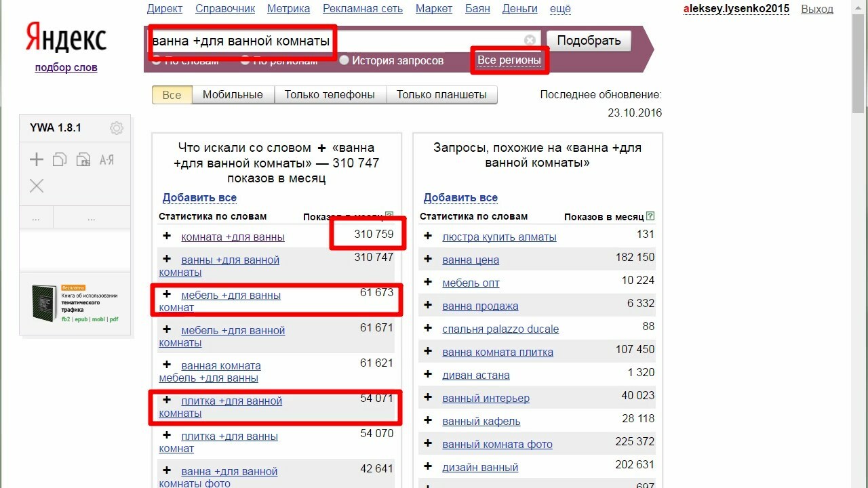Expand the ещё services menu
This screenshot has width=868, height=488.
point(560,9)
